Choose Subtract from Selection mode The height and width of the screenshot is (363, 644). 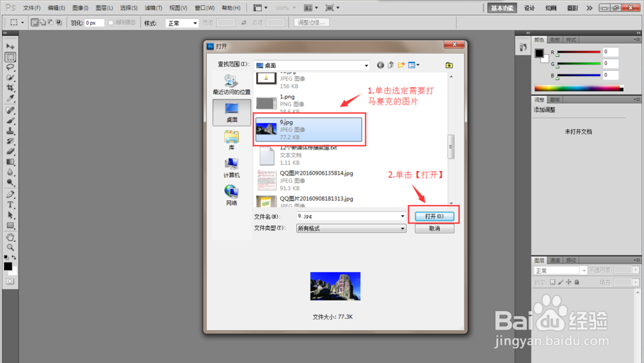tap(50, 23)
